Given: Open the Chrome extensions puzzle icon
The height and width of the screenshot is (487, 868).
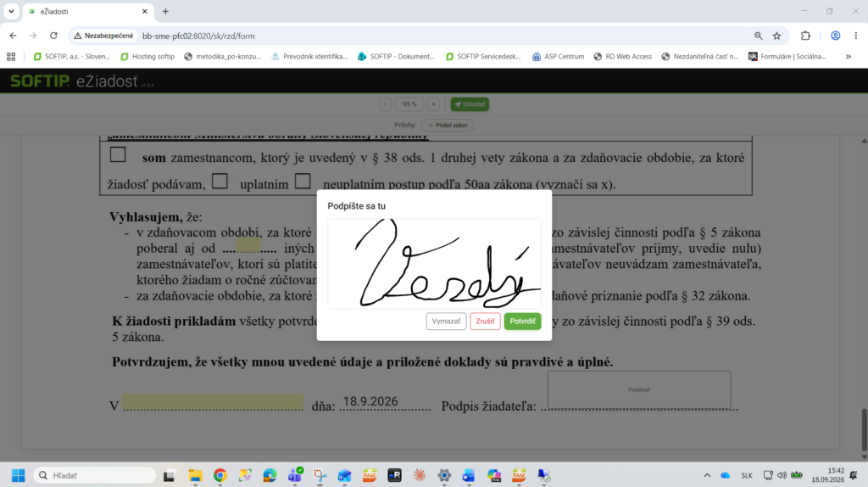Looking at the screenshot, I should [x=805, y=36].
